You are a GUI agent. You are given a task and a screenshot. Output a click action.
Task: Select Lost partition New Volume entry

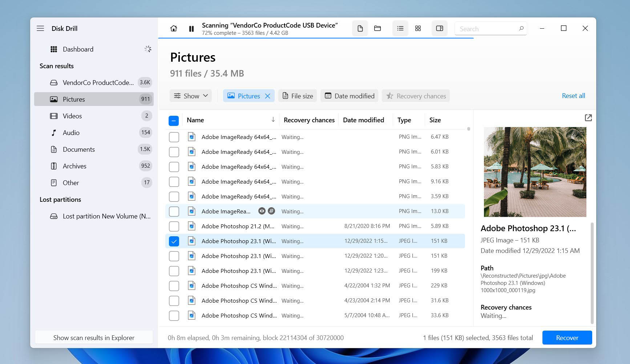pyautogui.click(x=94, y=216)
